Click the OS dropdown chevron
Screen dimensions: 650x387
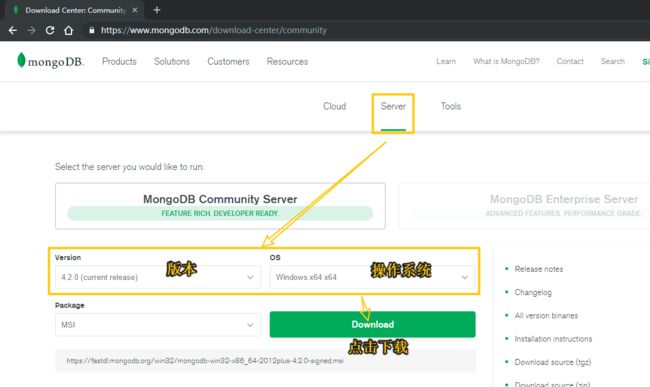[465, 277]
